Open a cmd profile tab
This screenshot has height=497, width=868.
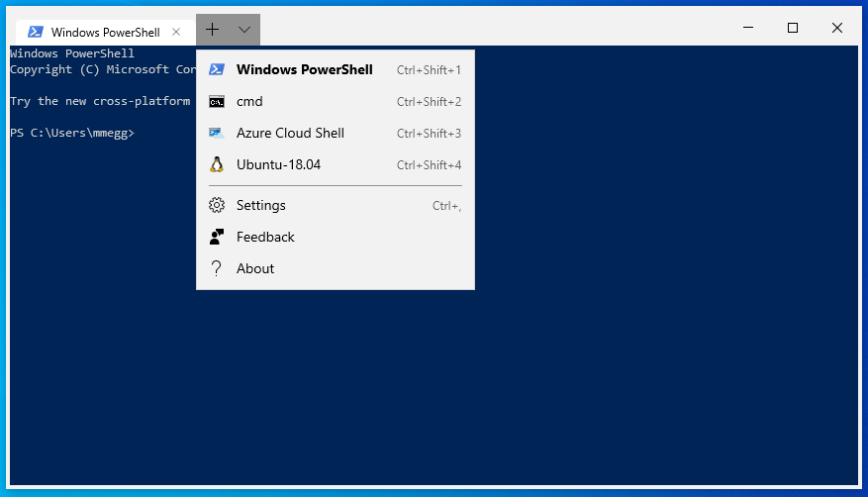click(x=335, y=101)
